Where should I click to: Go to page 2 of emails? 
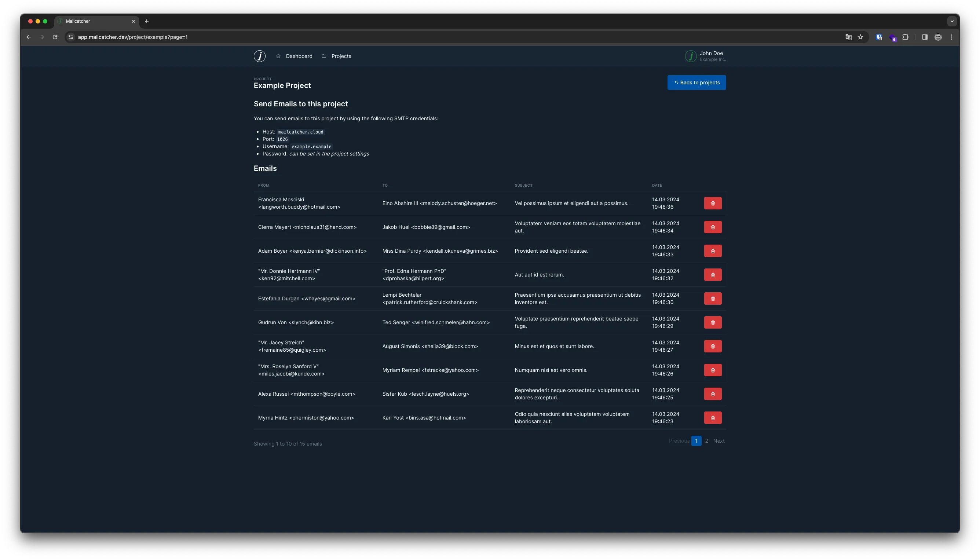706,441
